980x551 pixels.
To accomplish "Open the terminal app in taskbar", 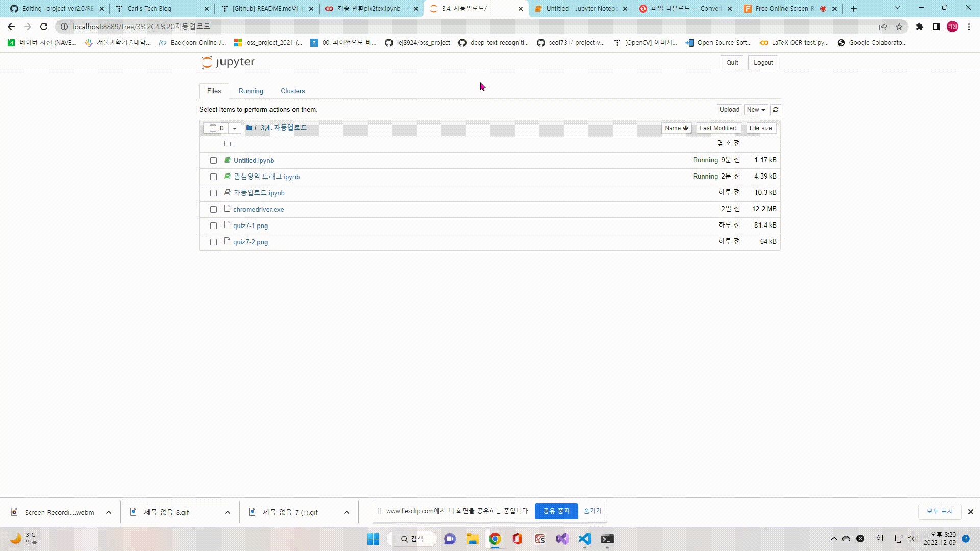I will pyautogui.click(x=607, y=539).
